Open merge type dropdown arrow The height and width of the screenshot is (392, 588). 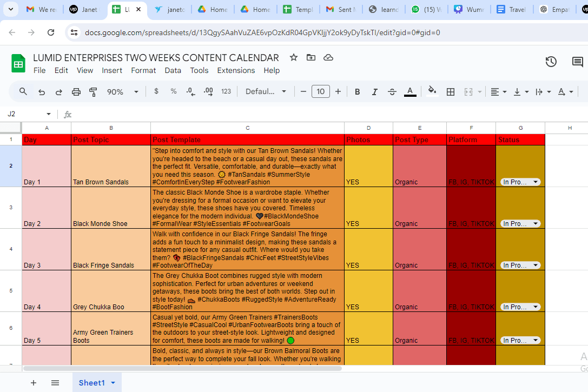coord(480,92)
